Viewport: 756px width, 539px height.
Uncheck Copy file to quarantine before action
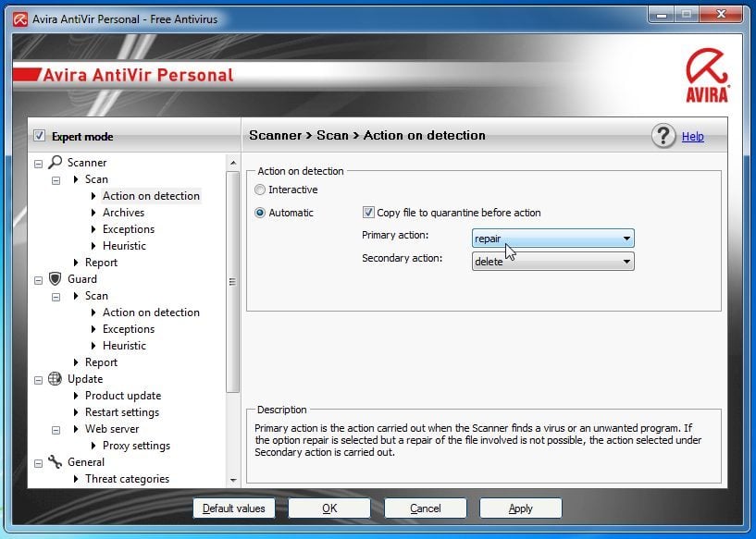(x=368, y=213)
